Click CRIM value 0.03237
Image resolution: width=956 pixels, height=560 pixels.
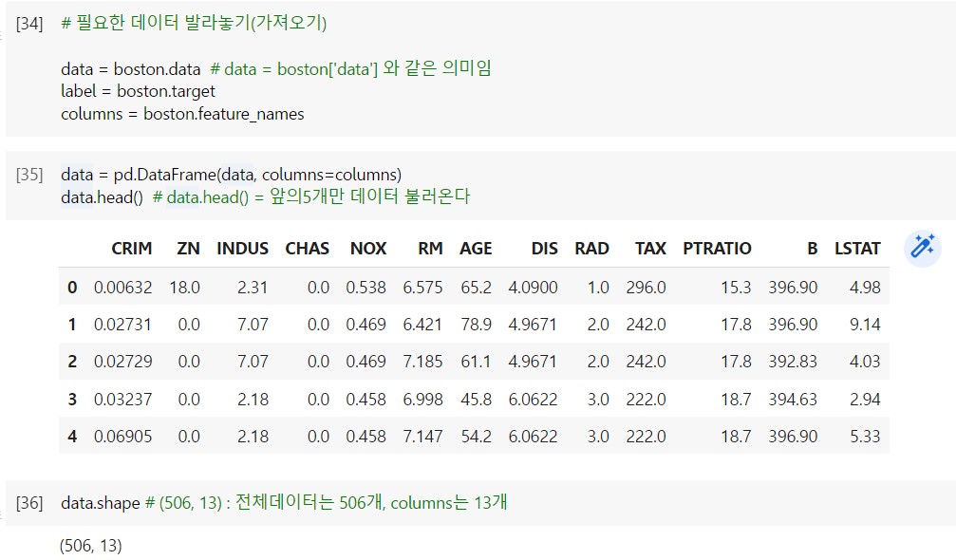(123, 400)
